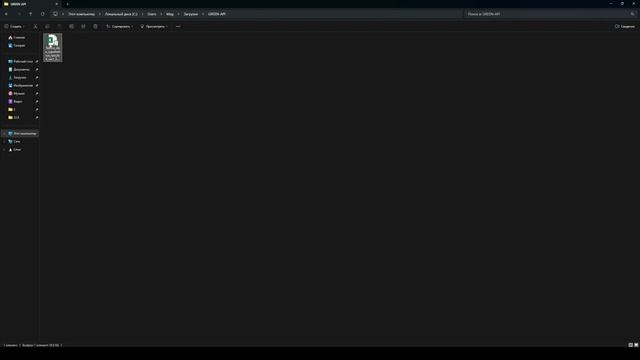Cut the selected file with the scissors icon
The image size is (640, 360).
coord(36,27)
